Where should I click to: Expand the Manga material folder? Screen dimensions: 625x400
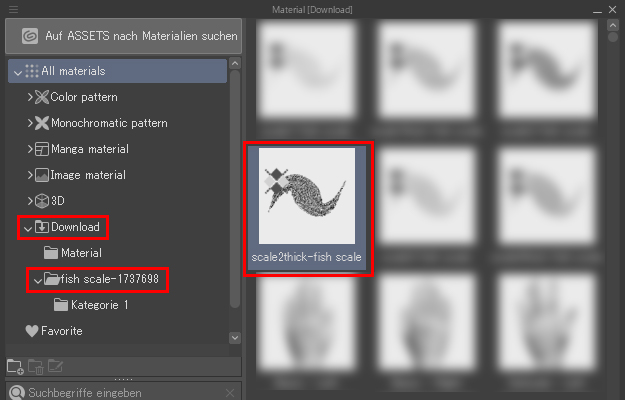[29, 149]
